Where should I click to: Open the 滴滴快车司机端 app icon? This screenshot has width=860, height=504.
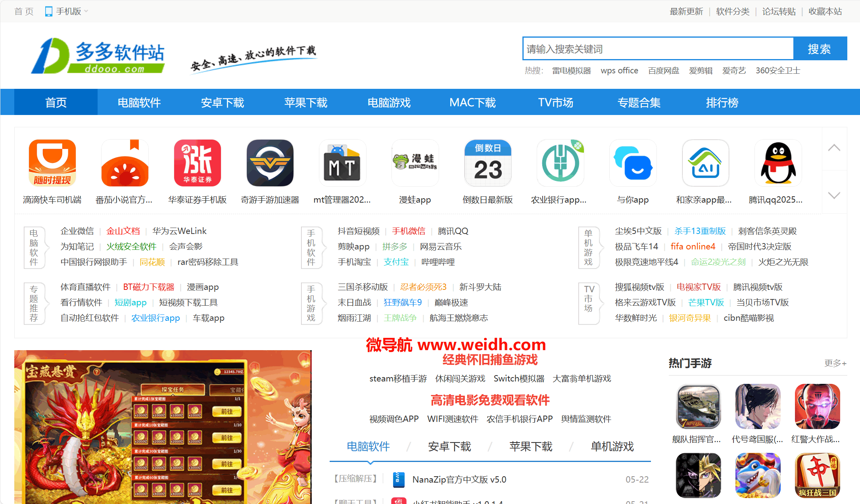coord(52,163)
